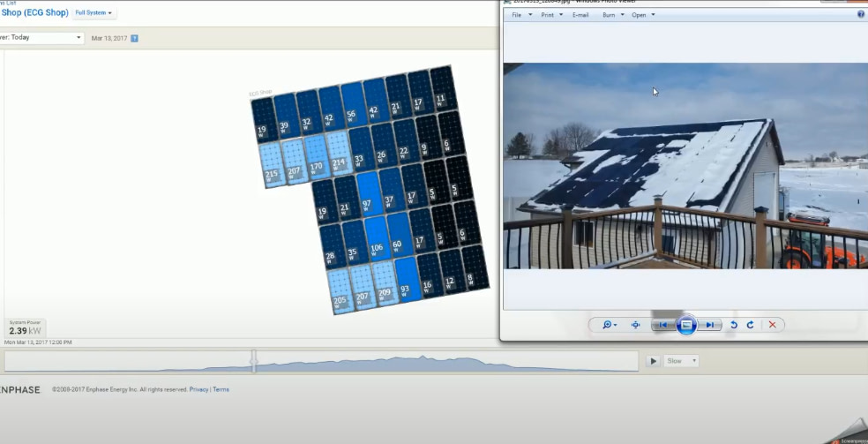
Task: Open the File menu in Photo Viewer
Action: click(521, 15)
